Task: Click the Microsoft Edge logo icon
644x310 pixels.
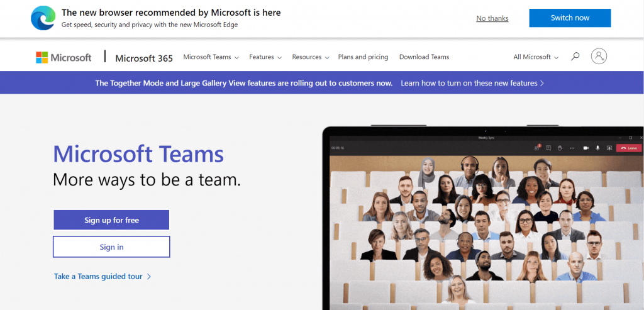Action: 43,18
